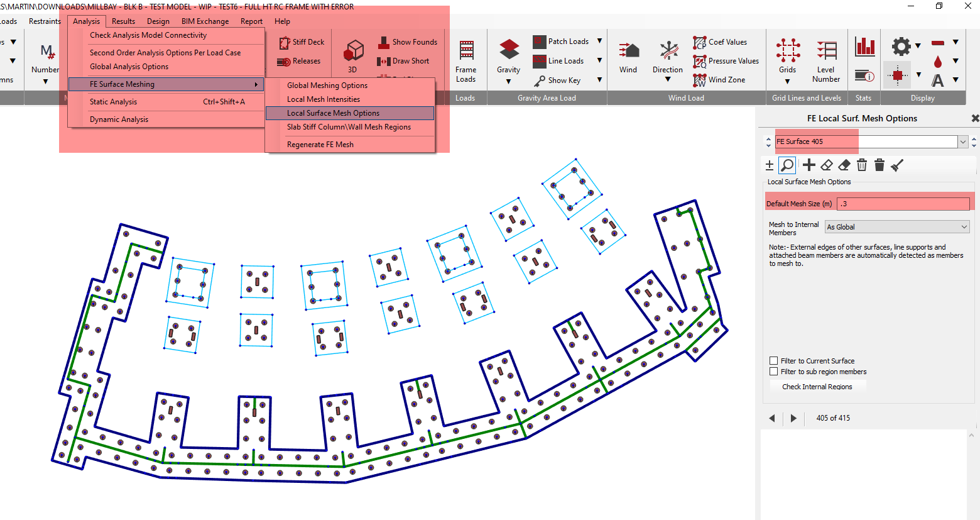Click the plus icon in the mesh options toolbar

click(809, 165)
